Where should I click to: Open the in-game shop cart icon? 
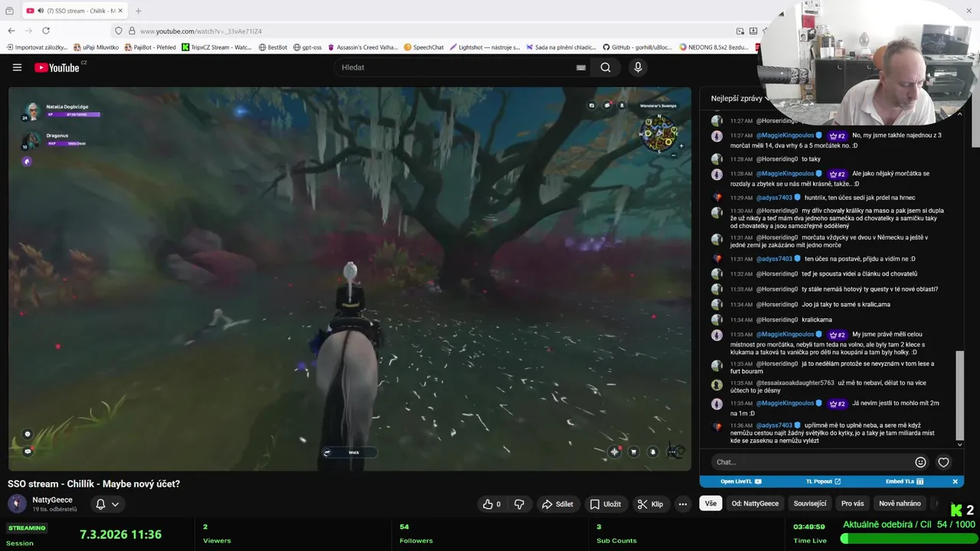pos(633,452)
